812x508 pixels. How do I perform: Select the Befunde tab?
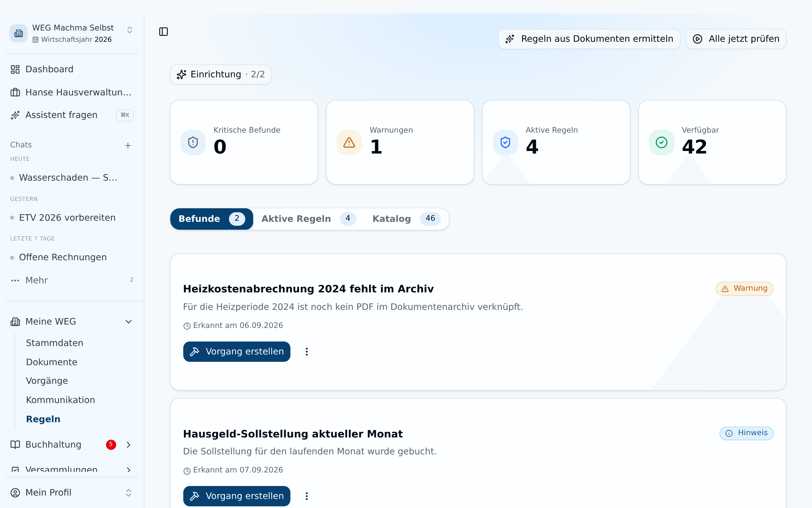(x=212, y=219)
